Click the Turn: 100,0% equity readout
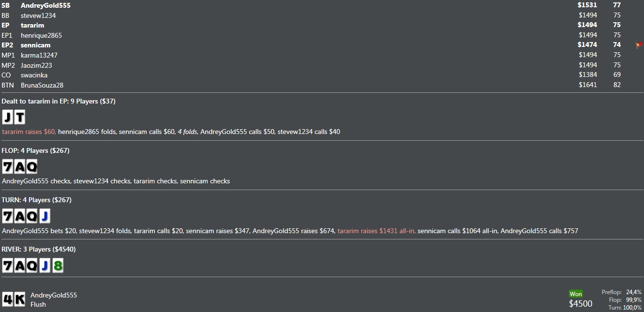 pyautogui.click(x=625, y=308)
